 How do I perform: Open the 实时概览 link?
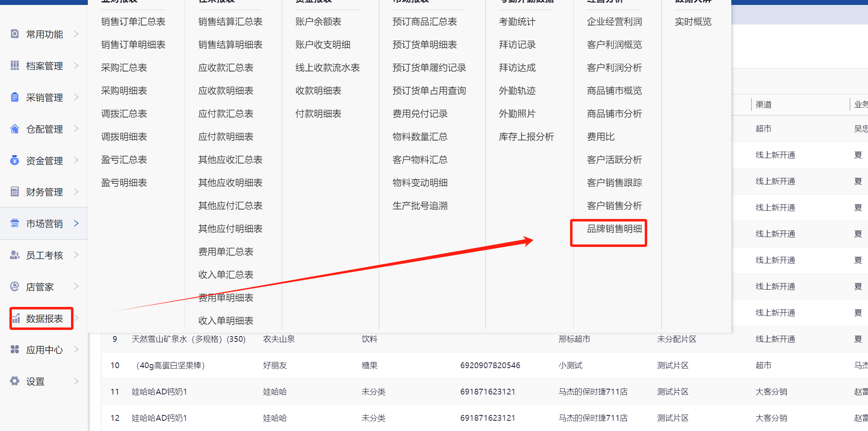(x=693, y=22)
